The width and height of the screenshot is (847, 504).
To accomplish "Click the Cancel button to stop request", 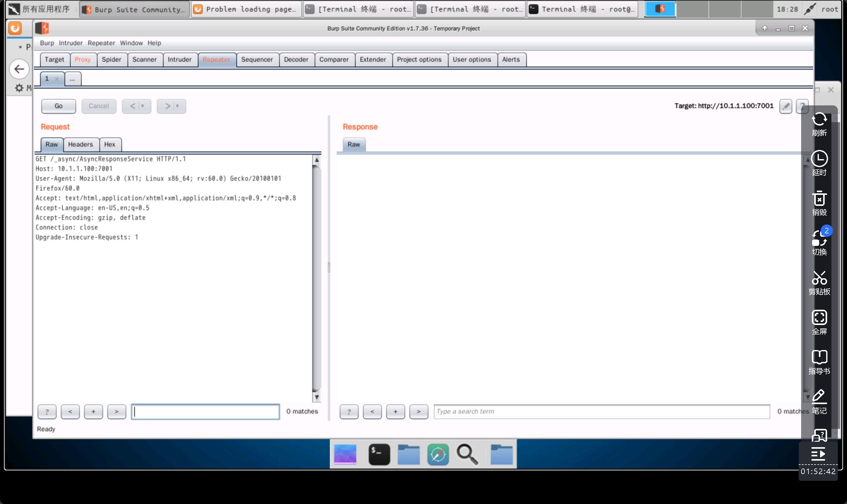I will (98, 106).
